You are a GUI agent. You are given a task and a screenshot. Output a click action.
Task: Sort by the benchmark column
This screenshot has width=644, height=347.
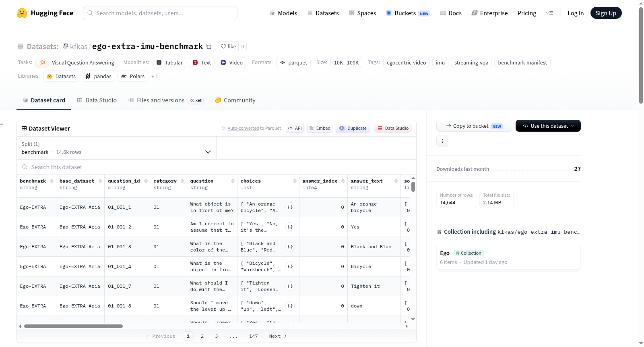(52, 181)
